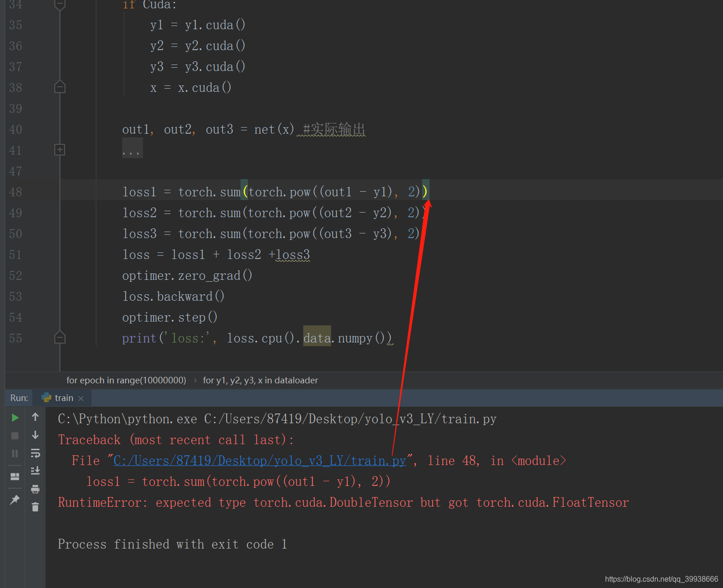The image size is (723, 588).
Task: Expand the folded code at line 41
Action: (x=59, y=149)
